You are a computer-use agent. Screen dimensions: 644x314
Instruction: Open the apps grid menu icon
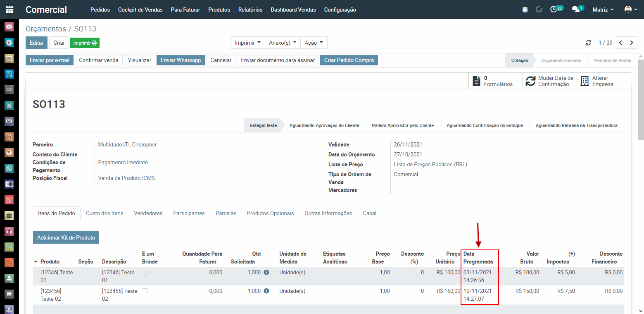click(x=9, y=10)
